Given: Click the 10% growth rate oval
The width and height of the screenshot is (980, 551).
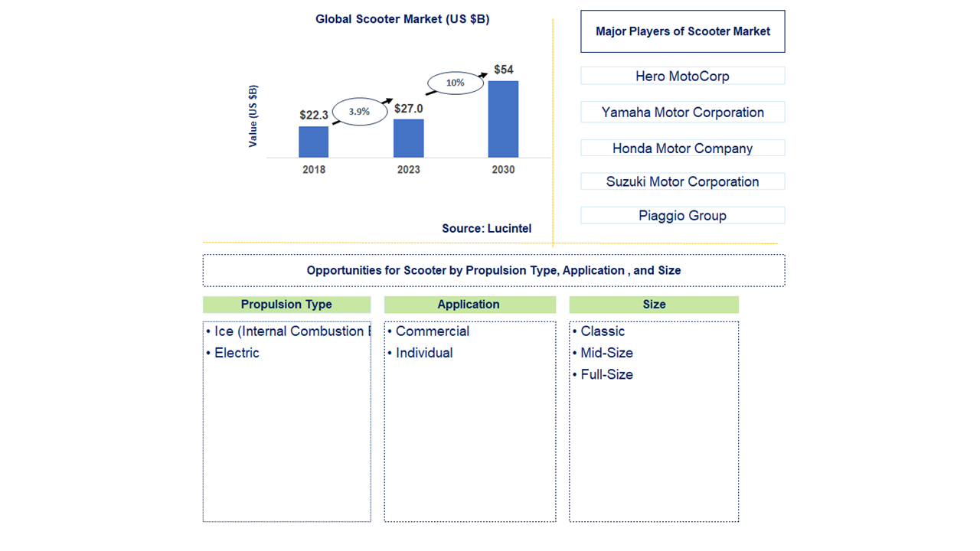Looking at the screenshot, I should pyautogui.click(x=455, y=82).
